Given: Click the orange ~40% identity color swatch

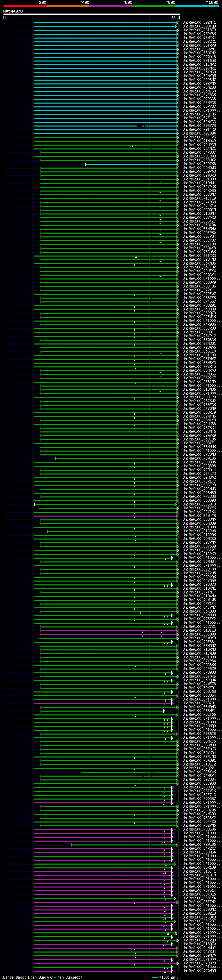Looking at the screenshot, I should [x=68, y=6].
